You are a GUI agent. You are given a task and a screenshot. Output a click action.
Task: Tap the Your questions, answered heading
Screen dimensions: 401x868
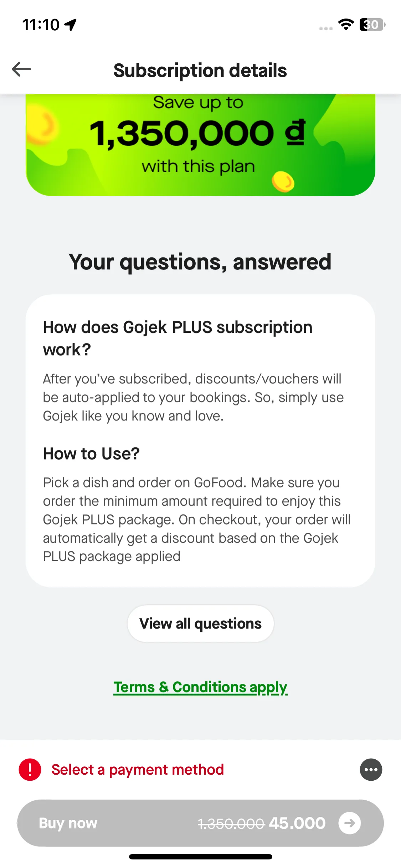(x=200, y=262)
